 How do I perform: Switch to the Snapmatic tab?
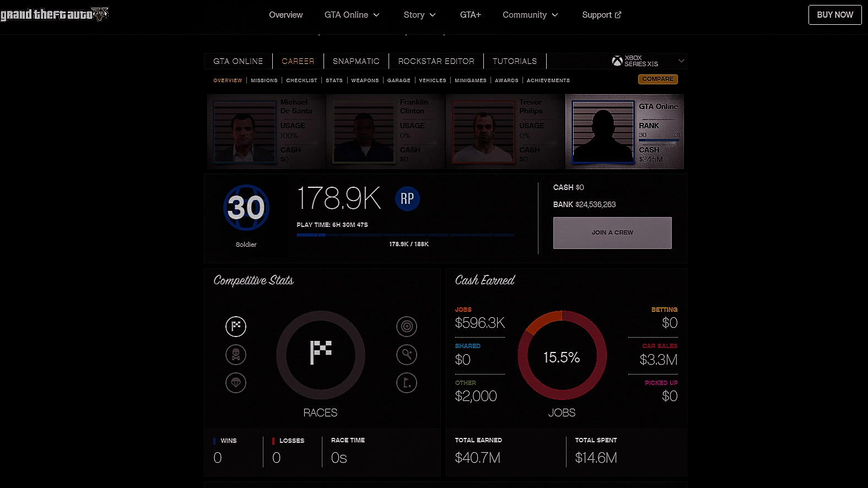click(x=356, y=61)
